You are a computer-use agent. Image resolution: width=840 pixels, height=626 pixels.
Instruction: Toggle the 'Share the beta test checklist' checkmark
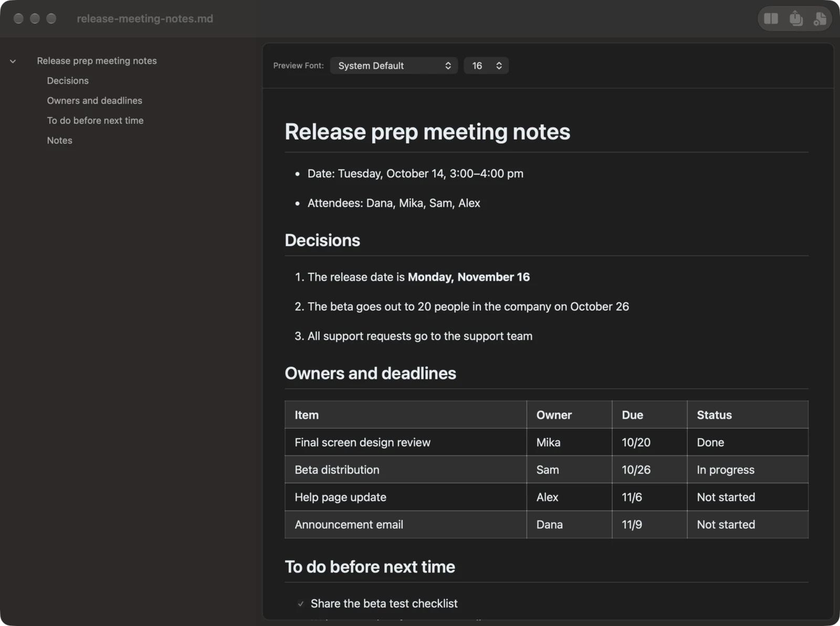(x=301, y=604)
